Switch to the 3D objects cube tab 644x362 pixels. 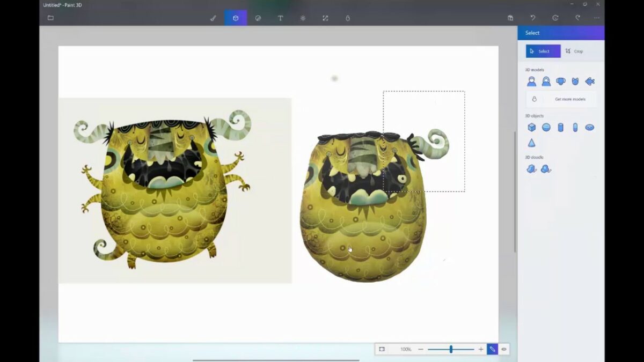(236, 18)
